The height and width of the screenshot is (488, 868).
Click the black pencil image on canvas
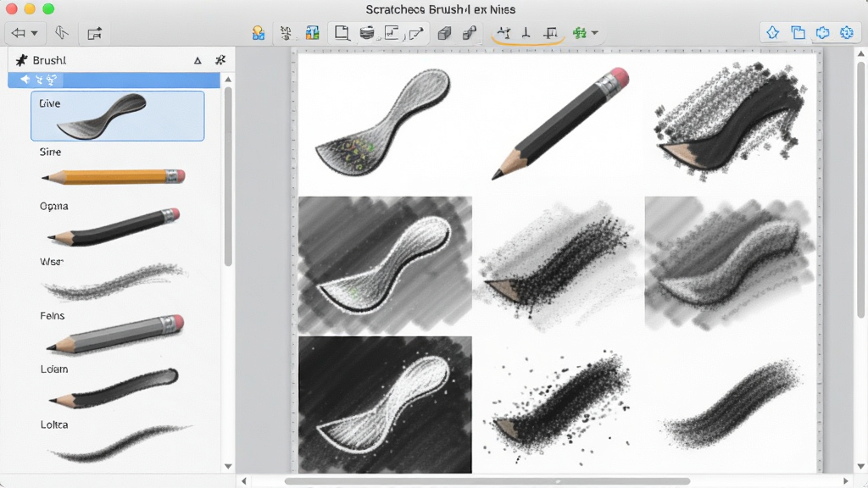(560, 123)
